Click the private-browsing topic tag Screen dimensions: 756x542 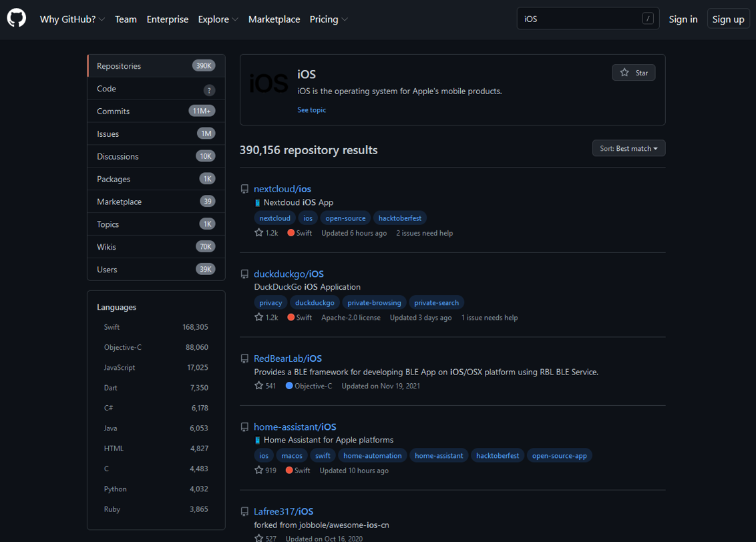pyautogui.click(x=374, y=302)
